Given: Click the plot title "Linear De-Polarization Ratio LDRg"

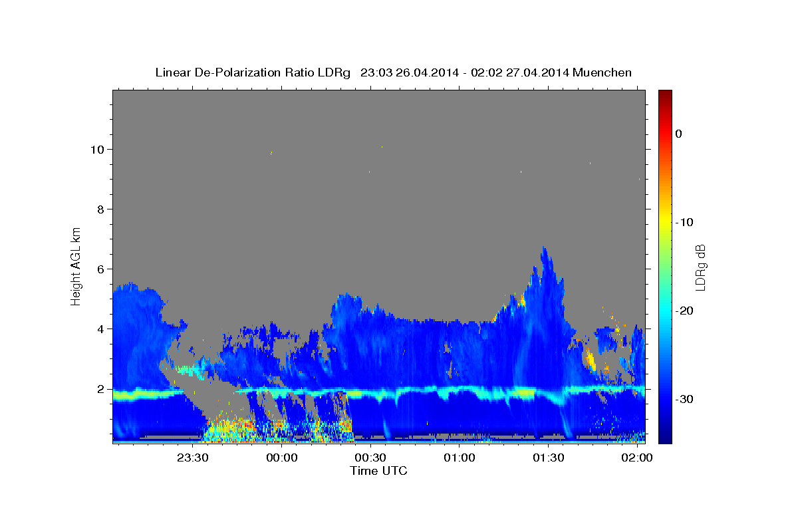Looking at the screenshot, I should click(252, 72).
